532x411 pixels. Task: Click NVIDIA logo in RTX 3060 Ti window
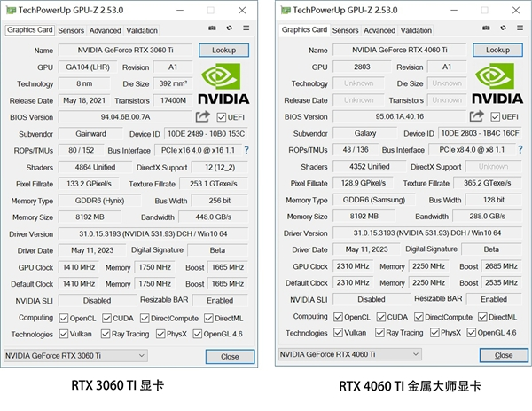coord(222,83)
